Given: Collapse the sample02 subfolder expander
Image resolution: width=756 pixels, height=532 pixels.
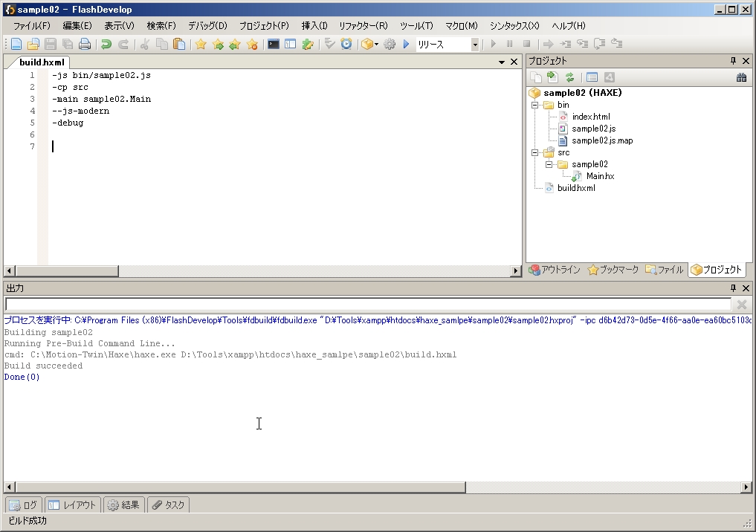Looking at the screenshot, I should (549, 164).
